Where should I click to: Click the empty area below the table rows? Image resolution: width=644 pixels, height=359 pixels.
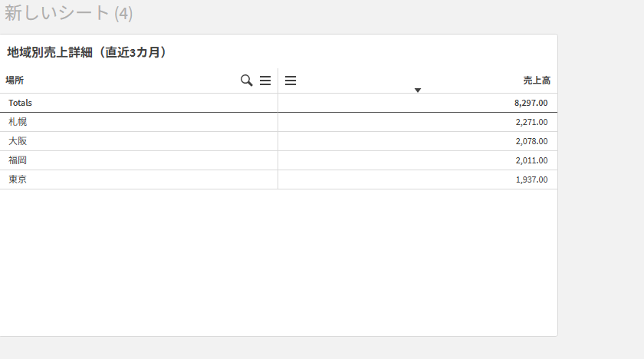click(x=278, y=261)
